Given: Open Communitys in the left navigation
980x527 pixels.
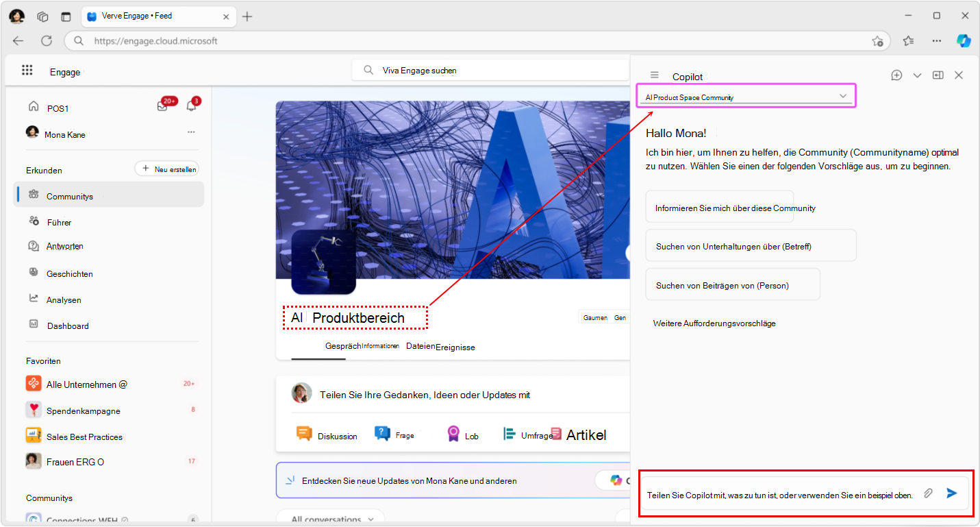Looking at the screenshot, I should [x=110, y=195].
